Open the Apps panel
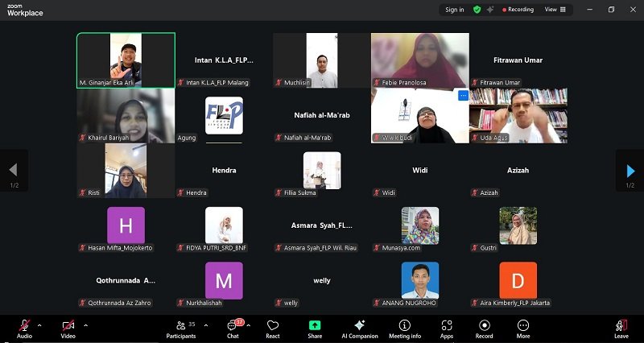644x343 pixels. [x=447, y=329]
